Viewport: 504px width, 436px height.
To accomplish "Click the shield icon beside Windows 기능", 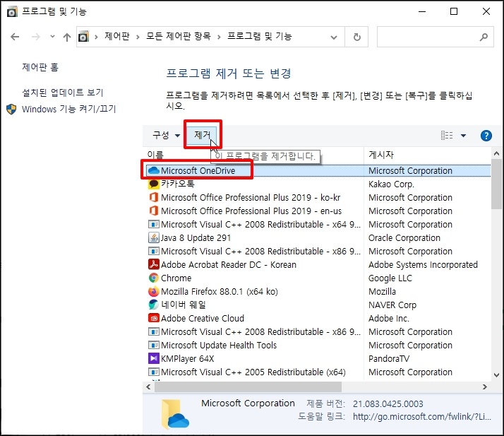I will pyautogui.click(x=11, y=110).
